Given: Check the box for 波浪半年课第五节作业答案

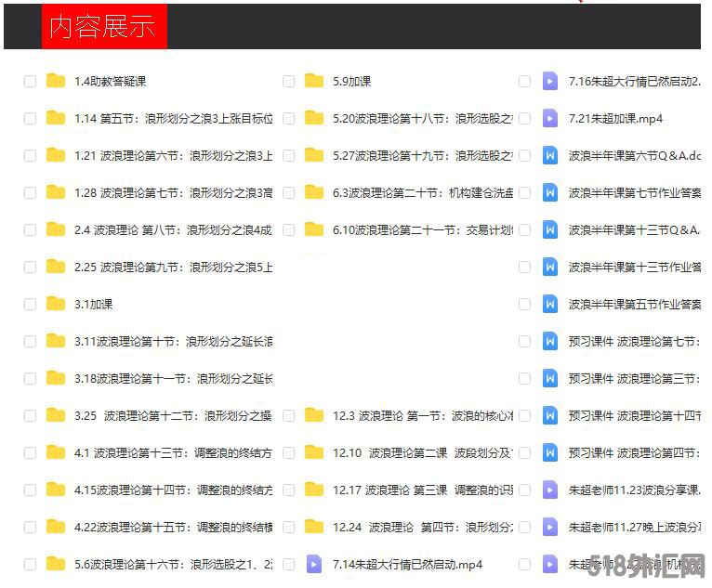Looking at the screenshot, I should [x=524, y=305].
